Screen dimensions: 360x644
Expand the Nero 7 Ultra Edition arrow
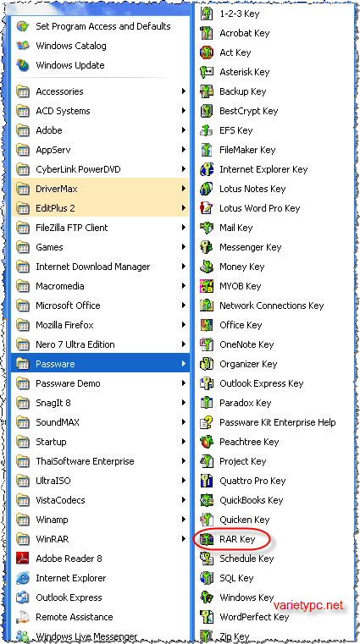click(184, 344)
